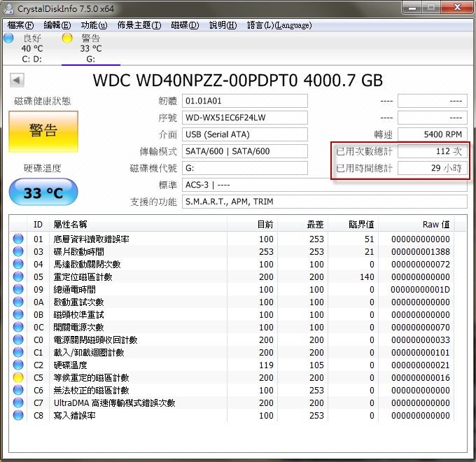The height and width of the screenshot is (462, 476).
Task: Click the blue status icon for attribute C6
Action: (x=18, y=390)
